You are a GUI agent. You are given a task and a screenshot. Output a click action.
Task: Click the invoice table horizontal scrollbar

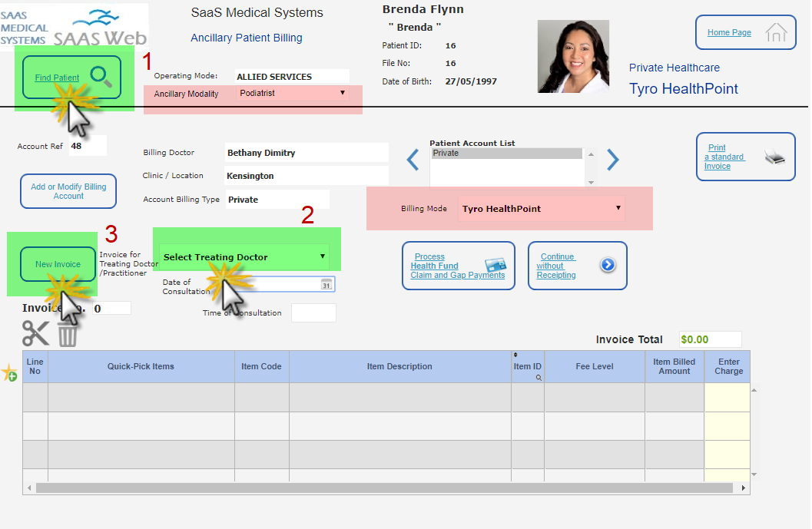tap(384, 488)
